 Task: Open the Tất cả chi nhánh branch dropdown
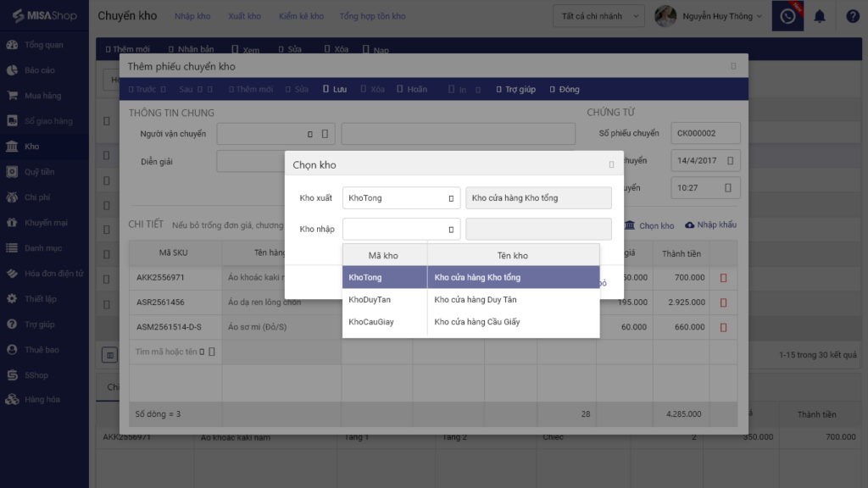[x=599, y=16]
